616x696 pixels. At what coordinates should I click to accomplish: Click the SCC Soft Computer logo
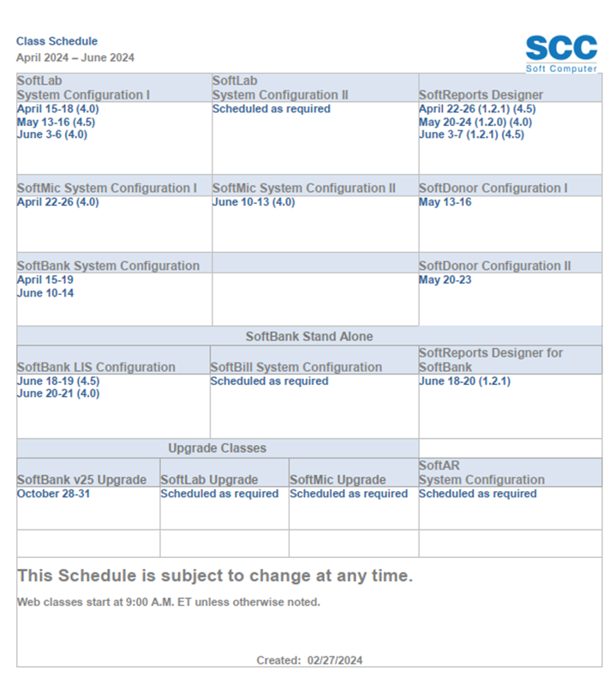pos(560,53)
